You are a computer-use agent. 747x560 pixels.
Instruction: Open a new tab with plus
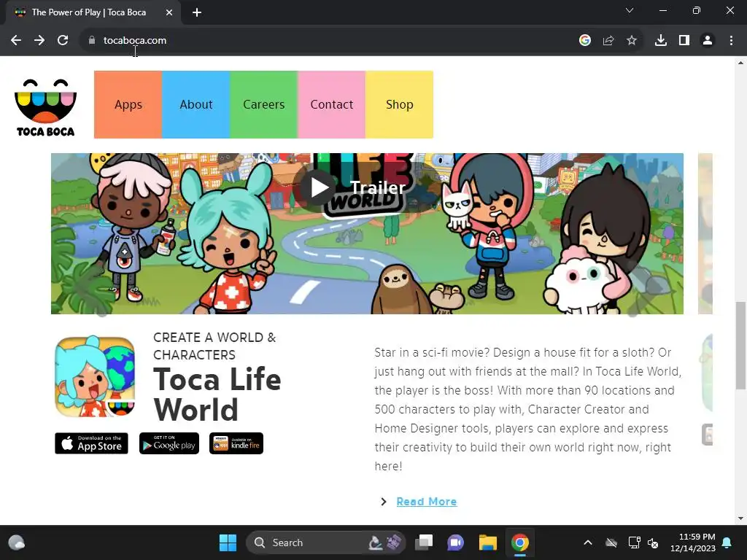point(197,12)
